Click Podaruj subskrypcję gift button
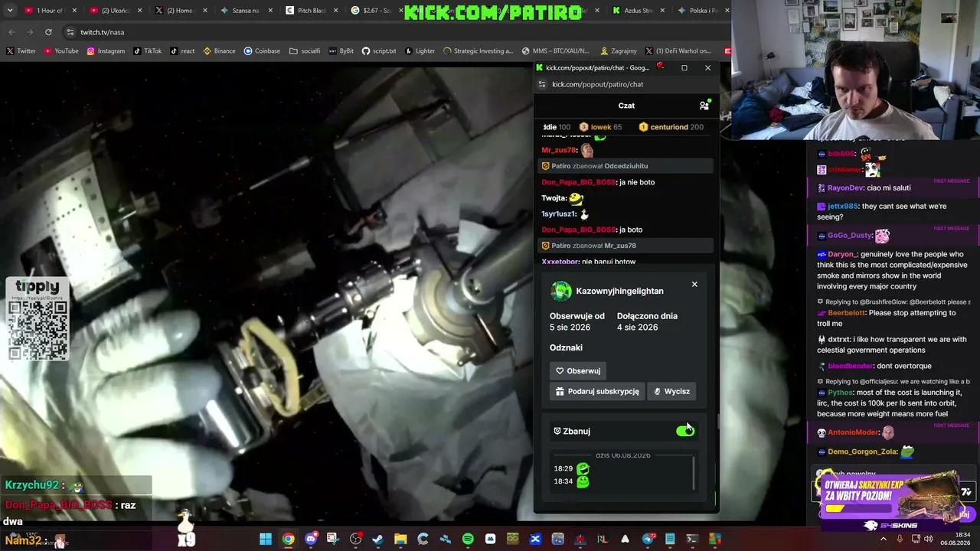Viewport: 980px width, 551px height. tap(597, 391)
